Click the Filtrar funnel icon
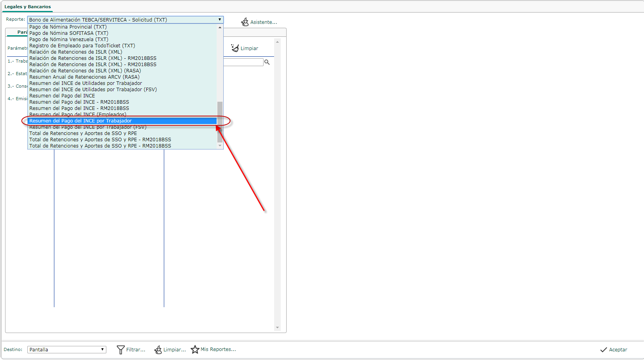Image resolution: width=644 pixels, height=360 pixels. [x=120, y=349]
